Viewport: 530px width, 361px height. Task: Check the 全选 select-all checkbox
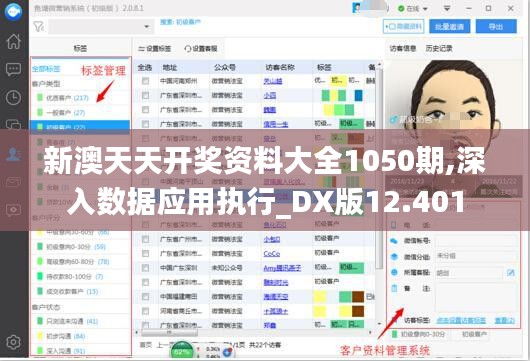click(145, 68)
